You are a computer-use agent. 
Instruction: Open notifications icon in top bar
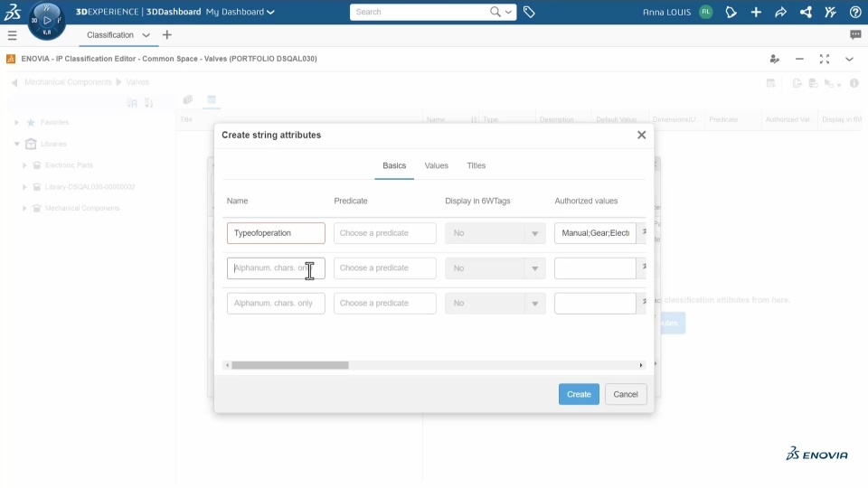click(x=731, y=12)
